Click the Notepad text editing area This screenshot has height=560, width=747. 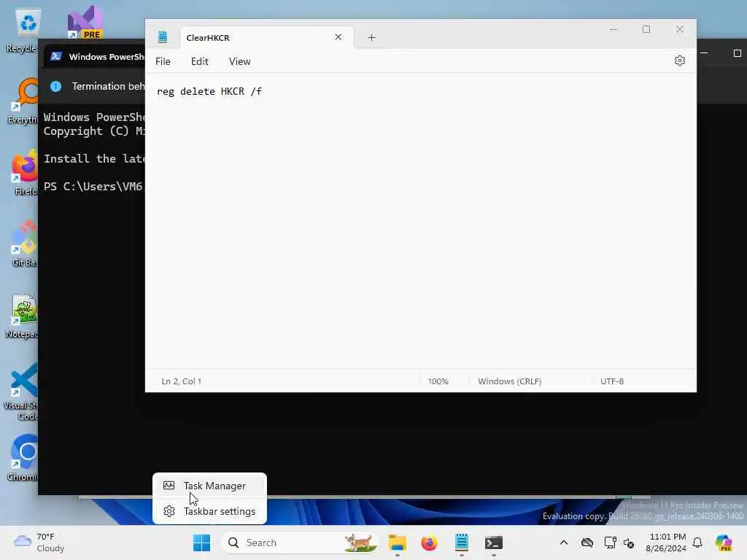pos(421,222)
